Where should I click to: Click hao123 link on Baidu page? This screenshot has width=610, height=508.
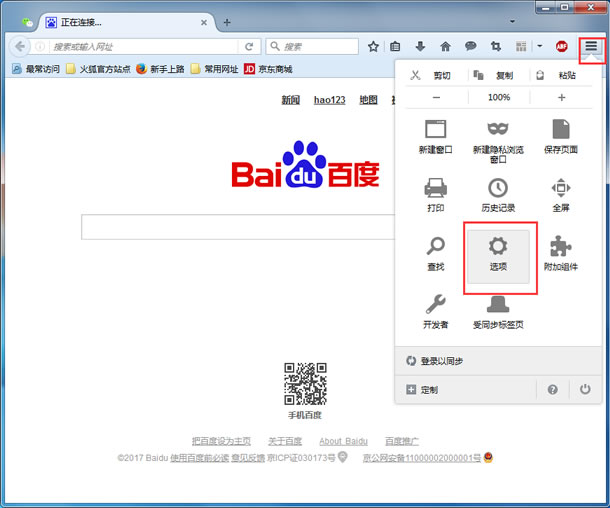(330, 100)
